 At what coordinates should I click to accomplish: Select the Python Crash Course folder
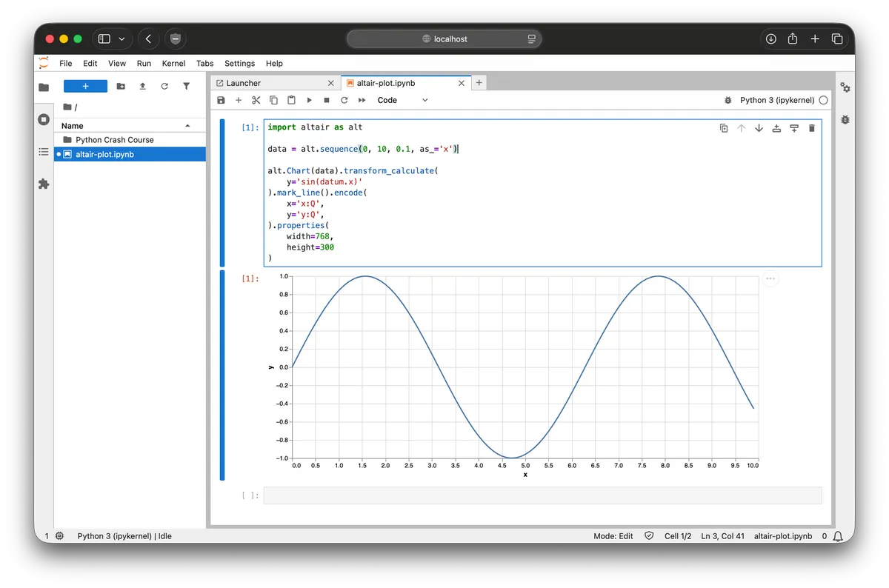click(x=130, y=139)
